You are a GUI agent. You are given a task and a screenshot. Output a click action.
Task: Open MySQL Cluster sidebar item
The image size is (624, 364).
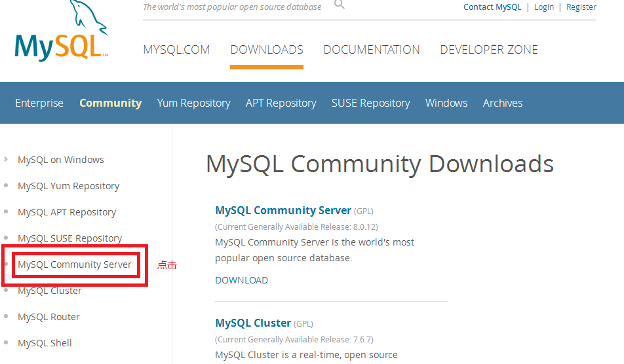point(50,291)
